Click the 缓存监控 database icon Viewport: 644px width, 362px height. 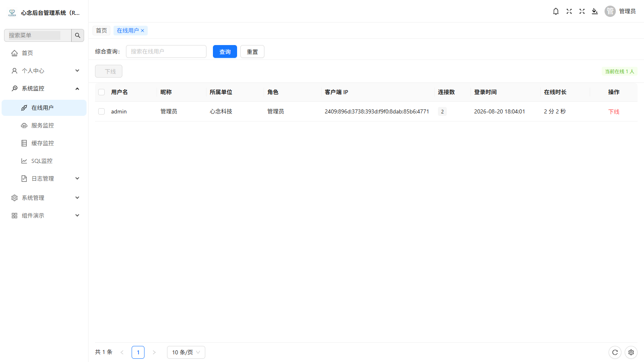(x=24, y=143)
